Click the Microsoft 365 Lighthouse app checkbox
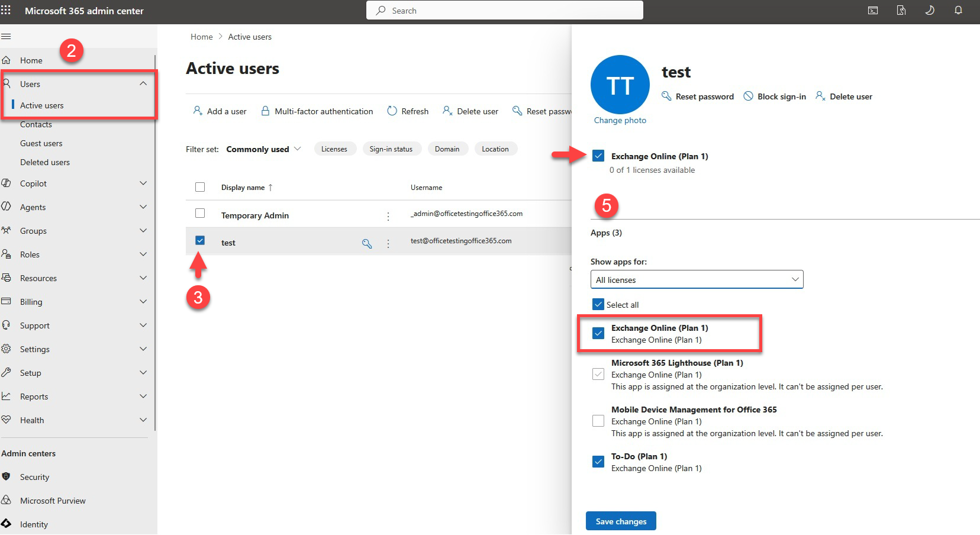Screen dimensions: 980x535 (598, 374)
